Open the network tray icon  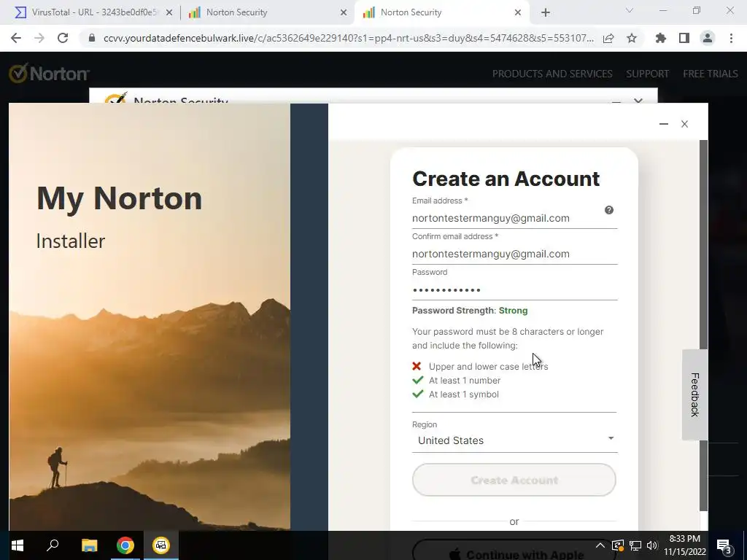pos(635,545)
